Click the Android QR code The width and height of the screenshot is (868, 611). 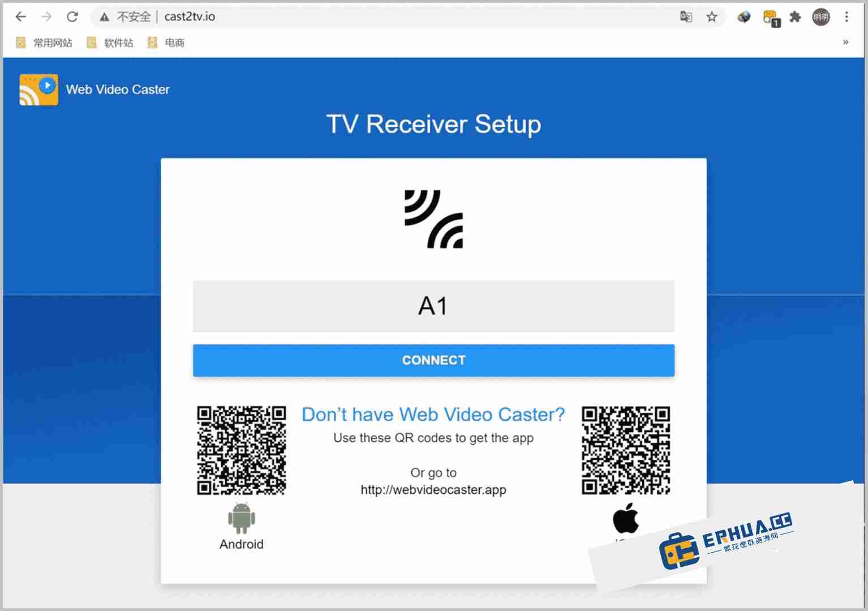tap(242, 450)
